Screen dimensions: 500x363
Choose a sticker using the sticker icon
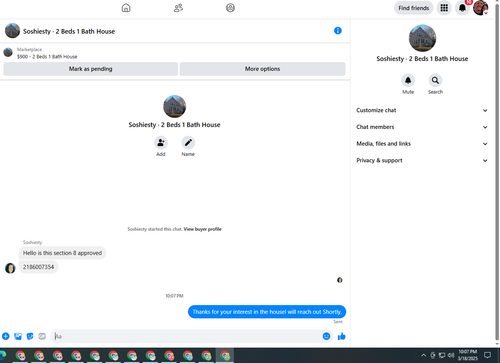point(30,336)
